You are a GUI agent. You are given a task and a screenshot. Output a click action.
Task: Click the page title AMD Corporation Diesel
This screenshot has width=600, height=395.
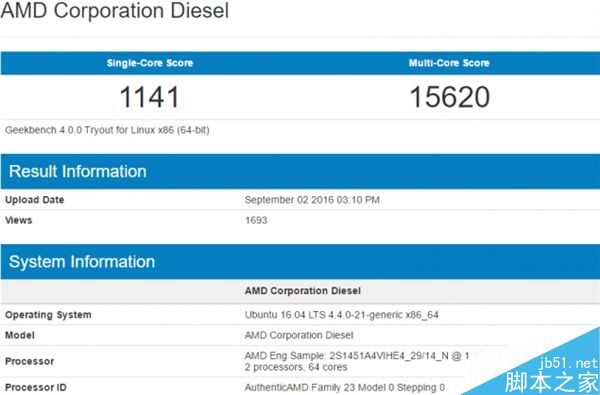click(x=115, y=10)
